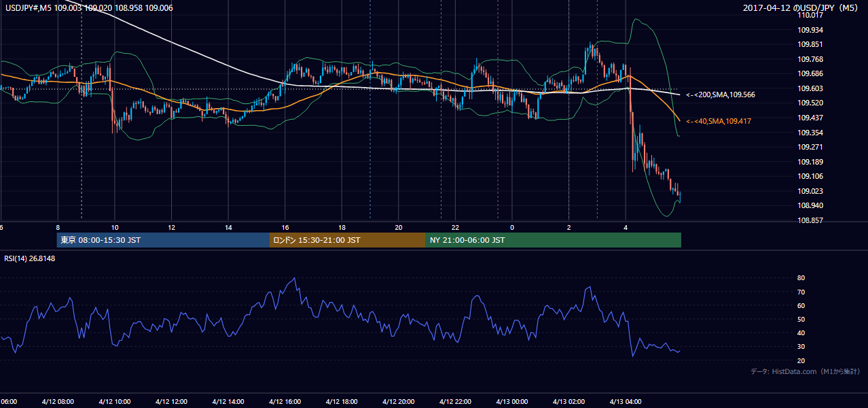The image size is (868, 408).
Task: Click the 109.271 price axis label
Action: [812, 147]
